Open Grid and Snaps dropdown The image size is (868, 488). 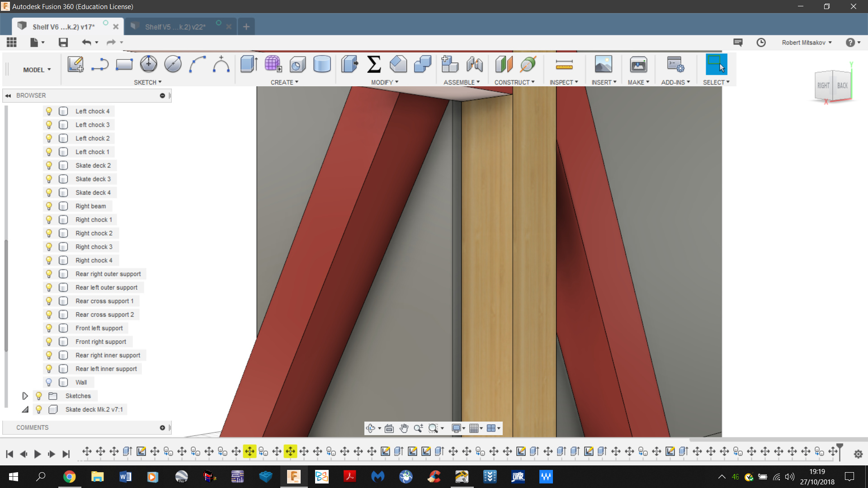[x=476, y=428]
